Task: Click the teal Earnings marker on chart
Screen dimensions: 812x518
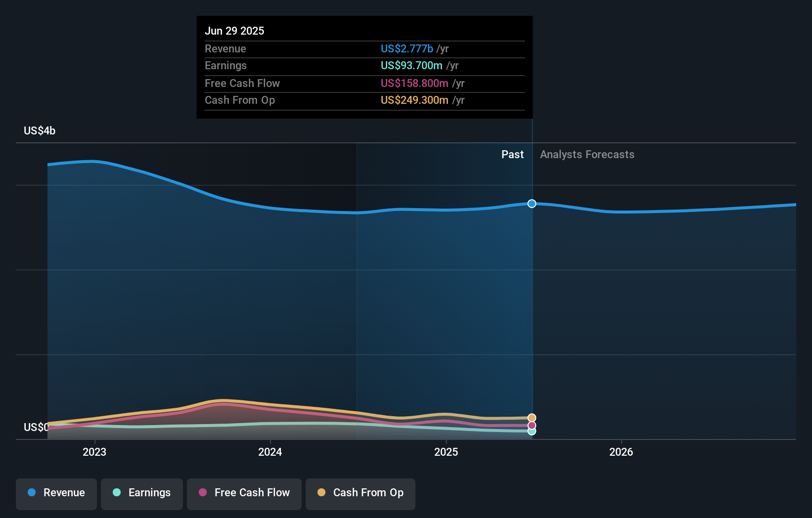Action: (x=531, y=432)
